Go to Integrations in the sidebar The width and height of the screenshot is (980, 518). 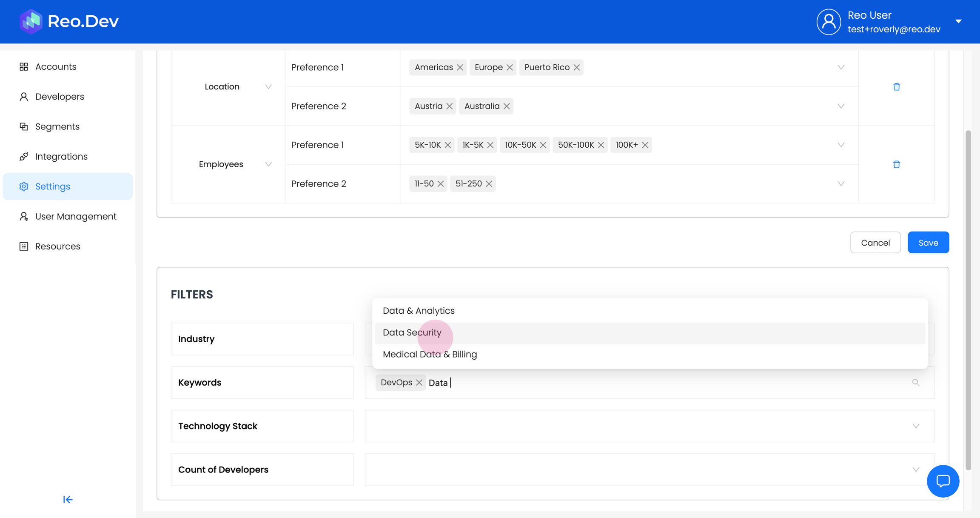(x=61, y=157)
